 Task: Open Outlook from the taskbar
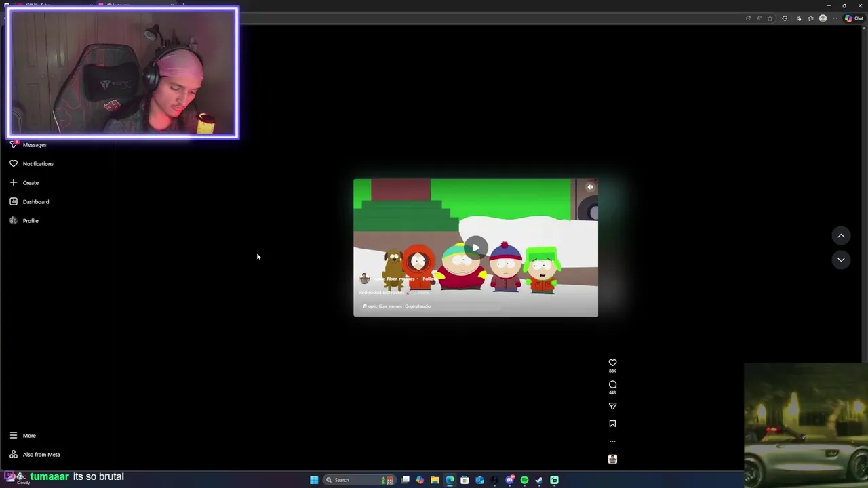point(479,480)
